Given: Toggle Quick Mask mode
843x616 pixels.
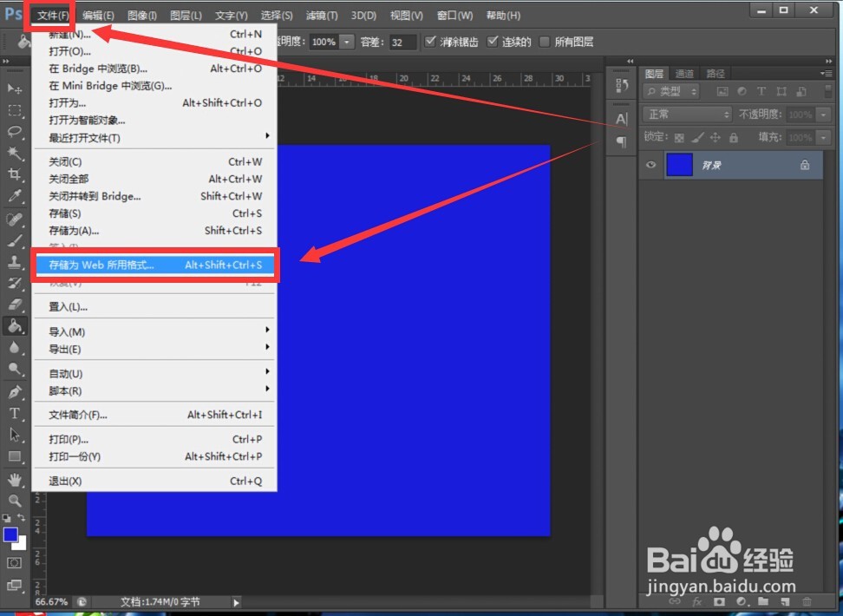Looking at the screenshot, I should point(15,563).
